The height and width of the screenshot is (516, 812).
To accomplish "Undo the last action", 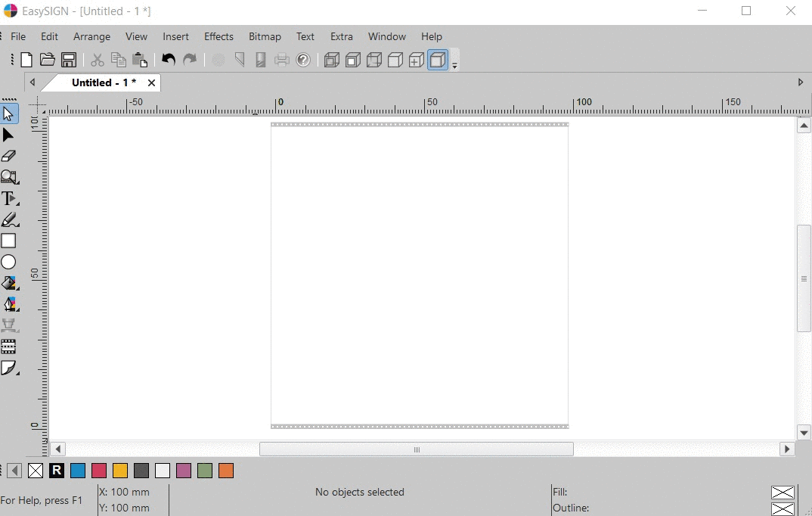I will 169,60.
